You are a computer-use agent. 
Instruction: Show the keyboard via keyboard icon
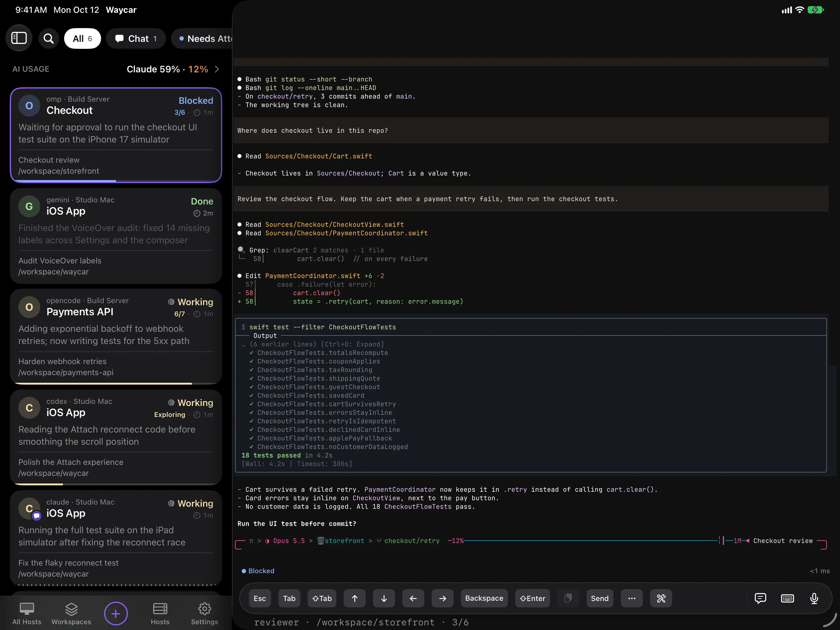point(787,598)
